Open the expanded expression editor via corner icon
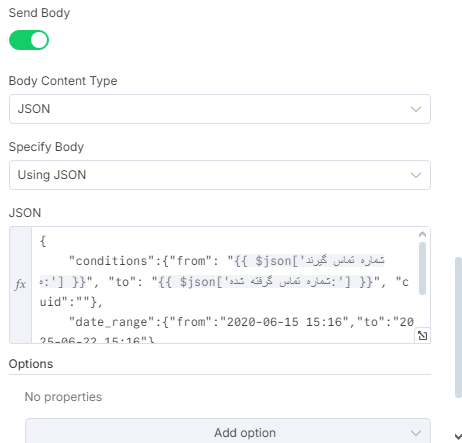Screen dimensions: 462x443 pyautogui.click(x=422, y=336)
